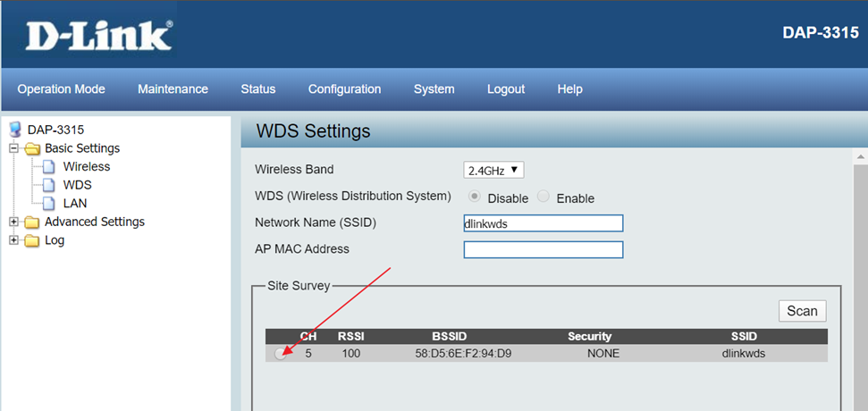Open the Wireless Band 2.4GHz dropdown
This screenshot has width=868, height=411.
pos(493,170)
